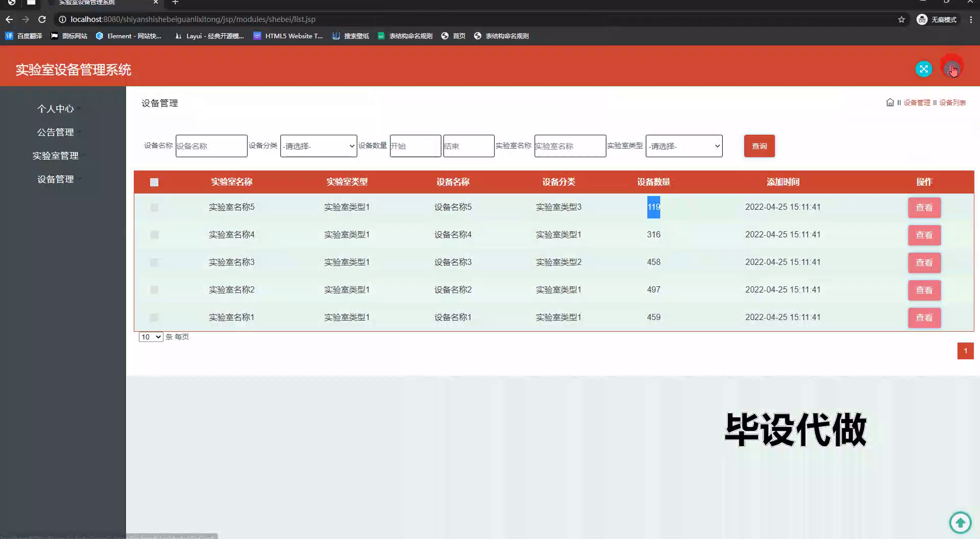Image resolution: width=980 pixels, height=539 pixels.
Task: Focus the 实验室名称 search input
Action: [570, 146]
